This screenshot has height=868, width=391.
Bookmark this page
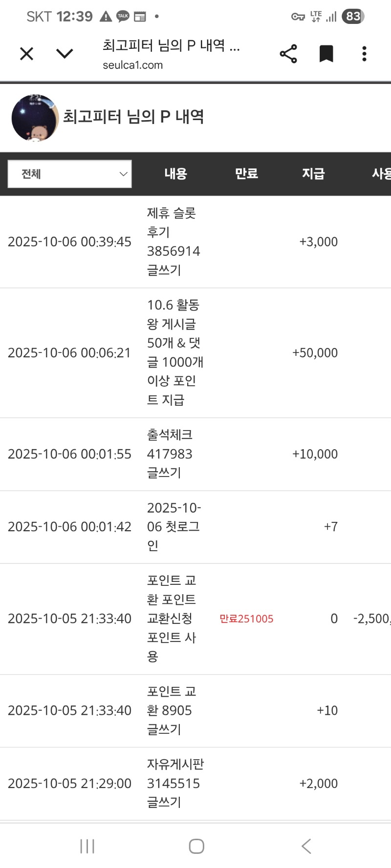point(326,54)
